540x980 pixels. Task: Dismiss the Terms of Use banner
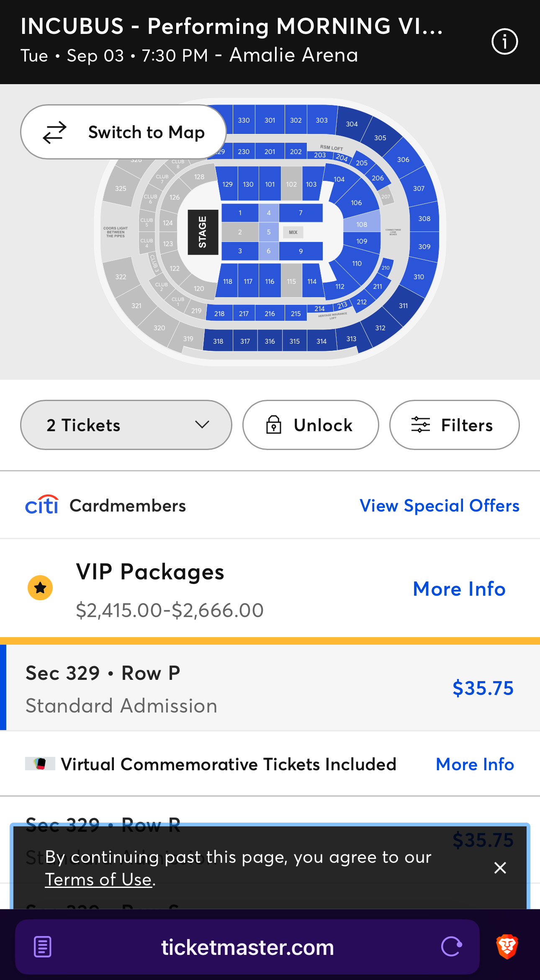coord(500,868)
